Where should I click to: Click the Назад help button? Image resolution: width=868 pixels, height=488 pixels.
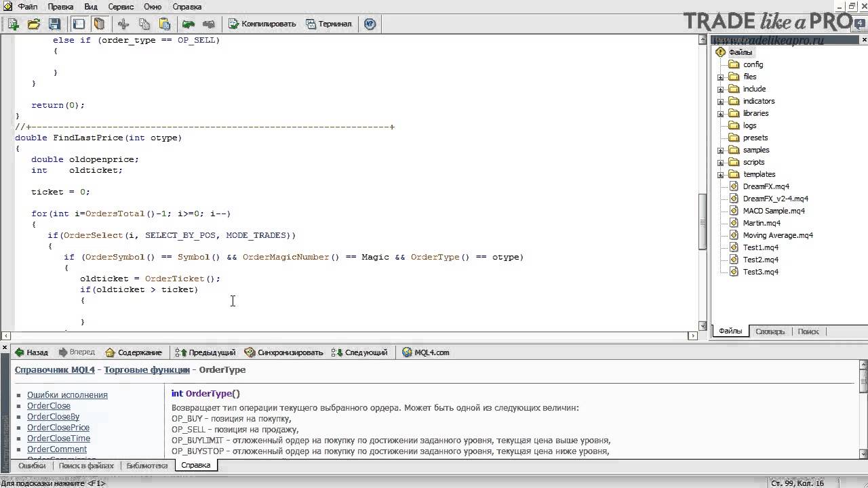(32, 352)
